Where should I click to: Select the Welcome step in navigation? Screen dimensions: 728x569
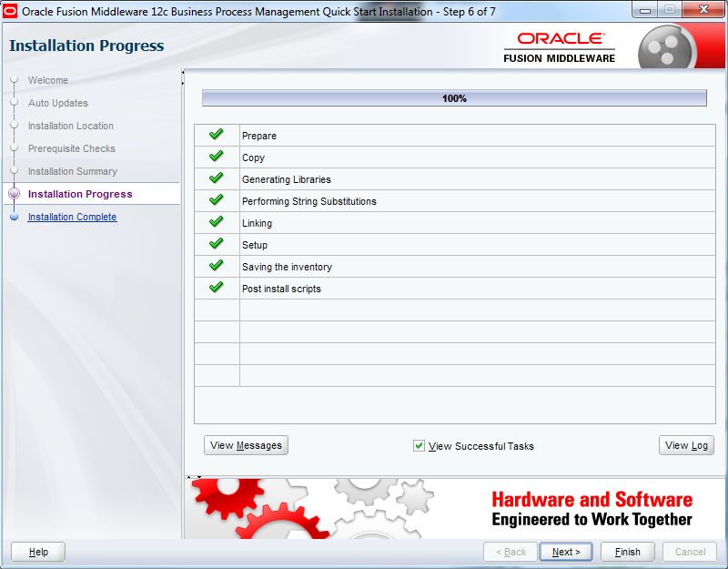(x=48, y=80)
